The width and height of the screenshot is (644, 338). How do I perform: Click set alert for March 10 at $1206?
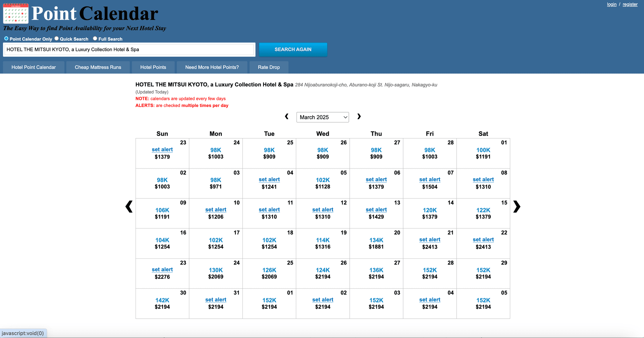[216, 209]
